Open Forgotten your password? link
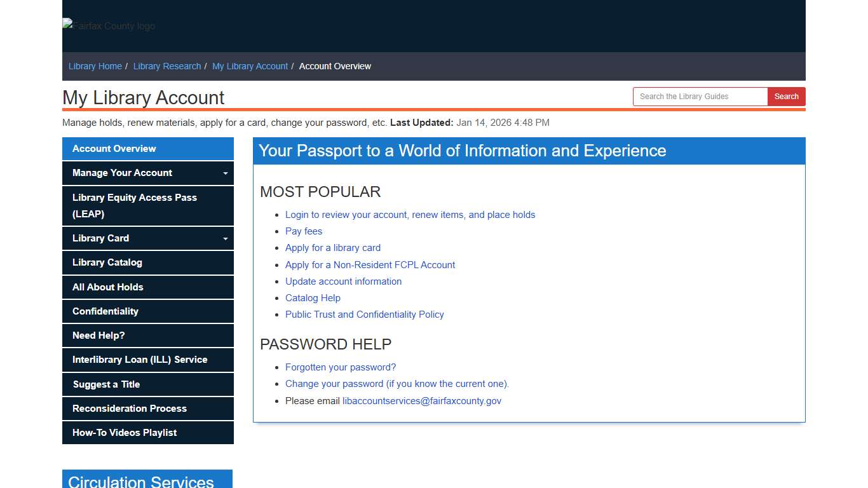Image resolution: width=868 pixels, height=488 pixels. (341, 367)
